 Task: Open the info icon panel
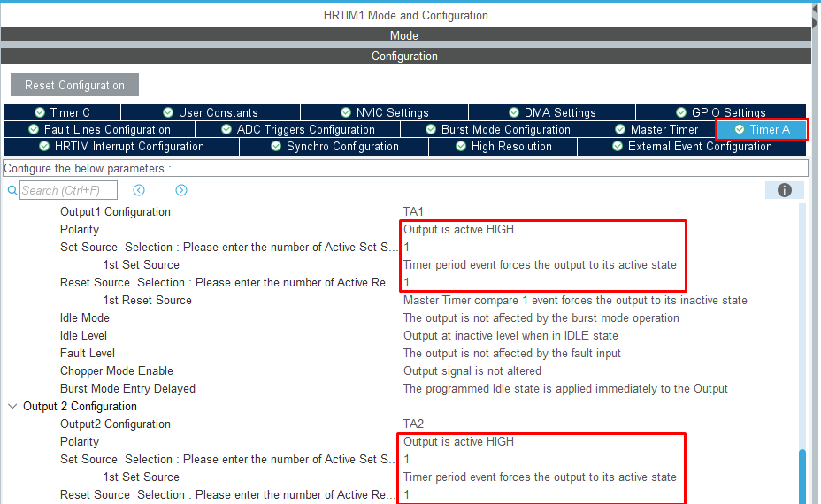click(x=784, y=190)
